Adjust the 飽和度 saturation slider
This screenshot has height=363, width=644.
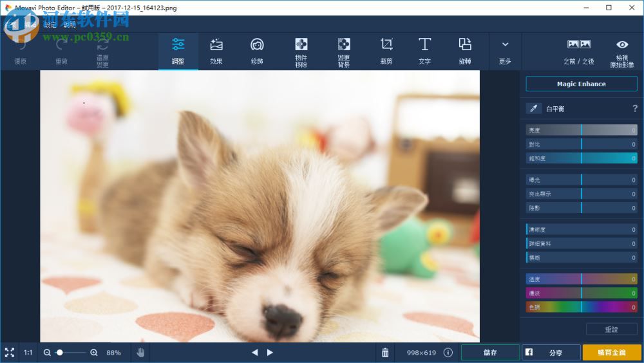pyautogui.click(x=581, y=158)
